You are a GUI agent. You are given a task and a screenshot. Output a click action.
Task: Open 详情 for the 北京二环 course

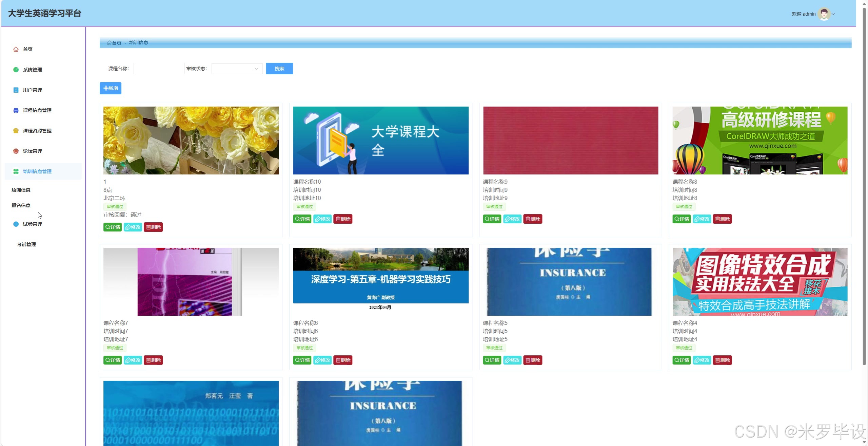[113, 227]
